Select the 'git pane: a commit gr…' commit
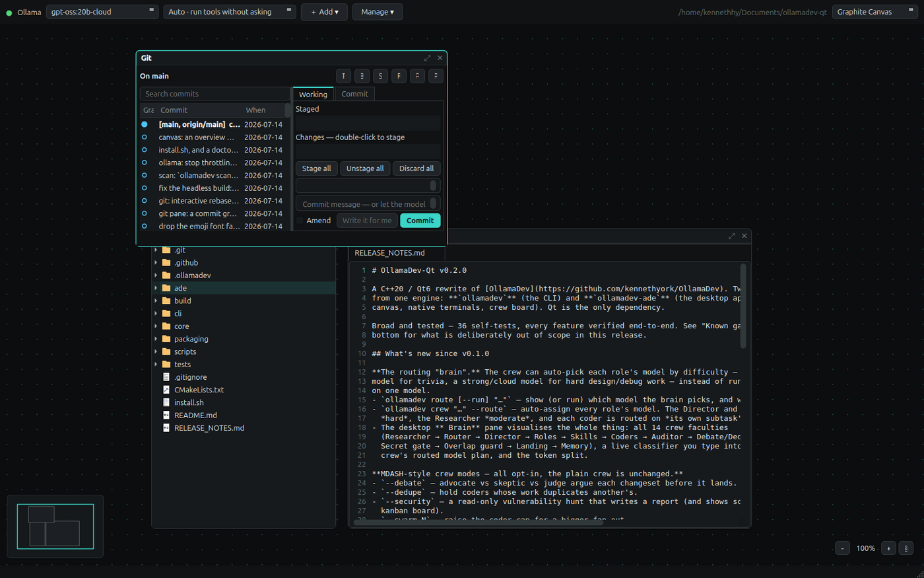The image size is (924, 578). [213, 213]
